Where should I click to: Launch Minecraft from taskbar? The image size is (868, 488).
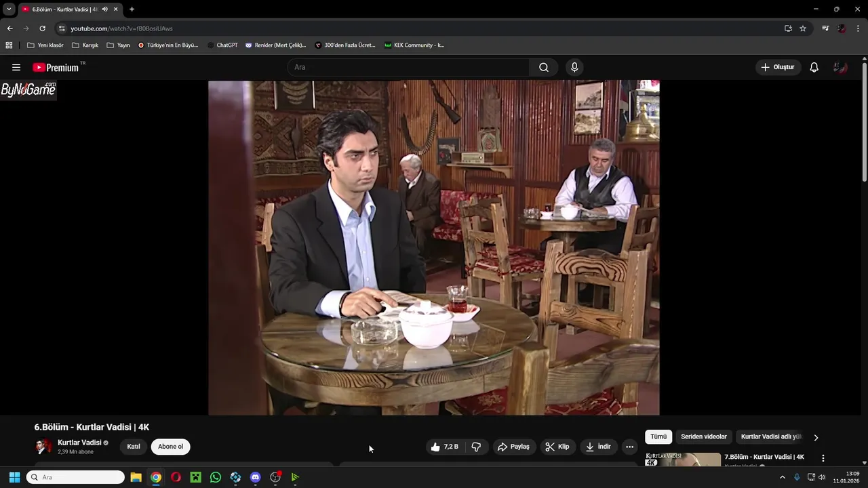point(195,477)
